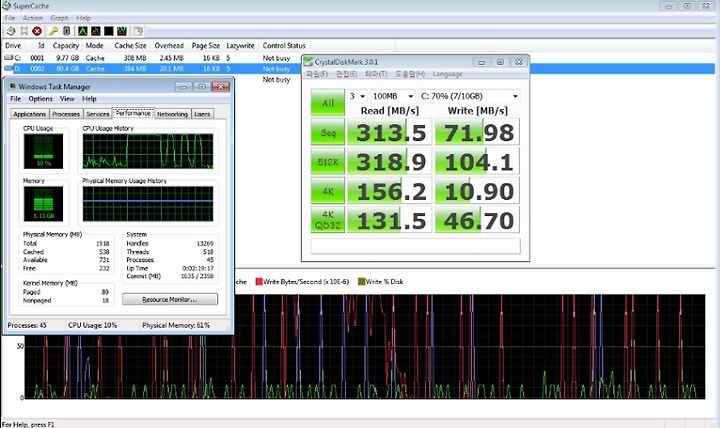Click the second black graph toolbar icon
720x428 pixels.
pos(96,31)
